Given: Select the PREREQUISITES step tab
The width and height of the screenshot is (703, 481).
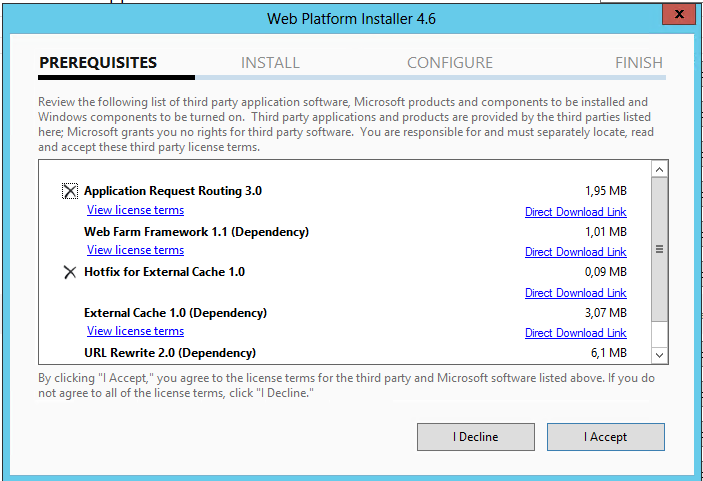Looking at the screenshot, I should point(98,63).
